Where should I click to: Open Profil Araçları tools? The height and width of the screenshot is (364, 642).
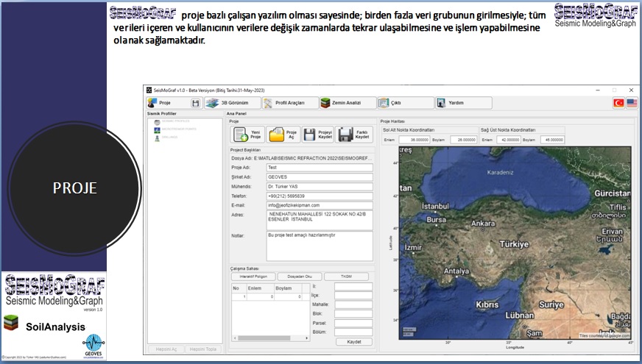pyautogui.click(x=290, y=103)
